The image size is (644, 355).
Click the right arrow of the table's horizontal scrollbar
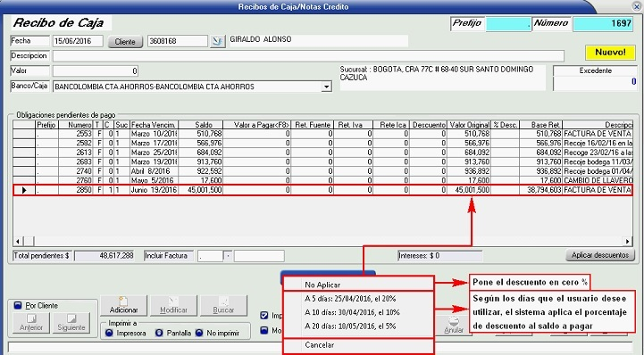[x=628, y=241]
